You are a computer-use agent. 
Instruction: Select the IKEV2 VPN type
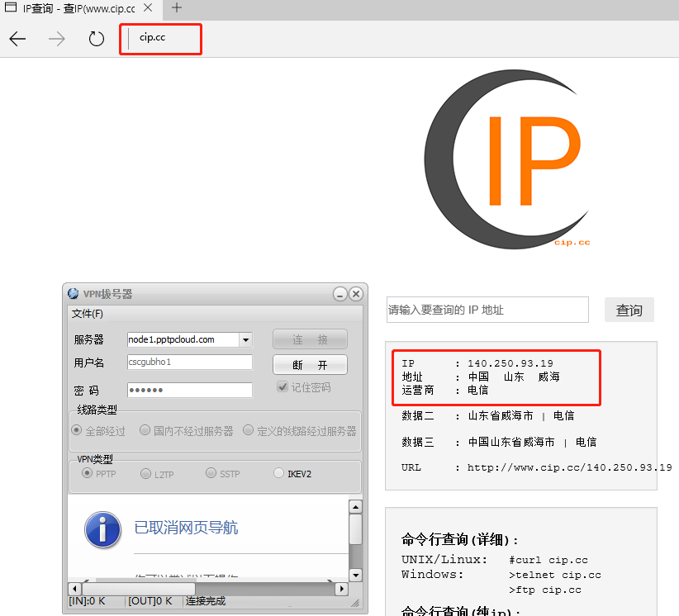tap(279, 473)
